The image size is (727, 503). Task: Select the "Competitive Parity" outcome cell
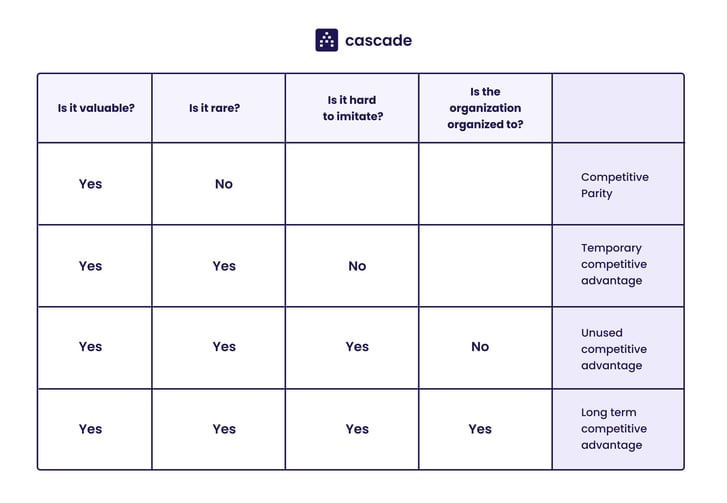(615, 185)
